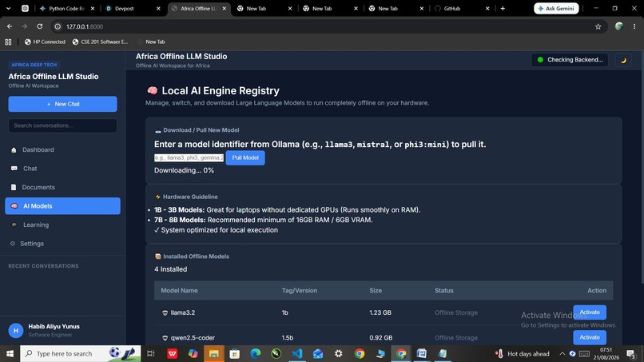Click the Documents page icon
Viewport: 644px width, 362px height.
(14, 187)
